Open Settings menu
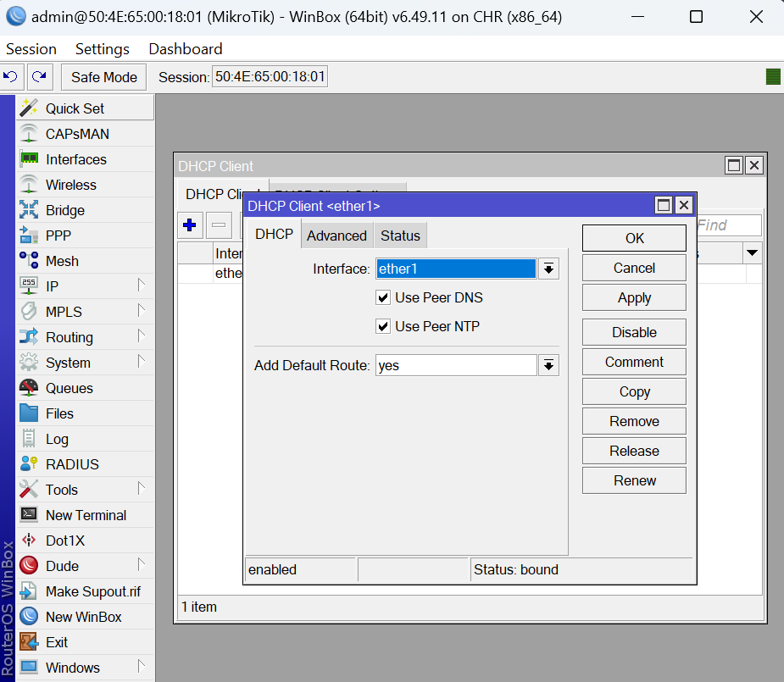Image resolution: width=784 pixels, height=682 pixels. tap(103, 49)
